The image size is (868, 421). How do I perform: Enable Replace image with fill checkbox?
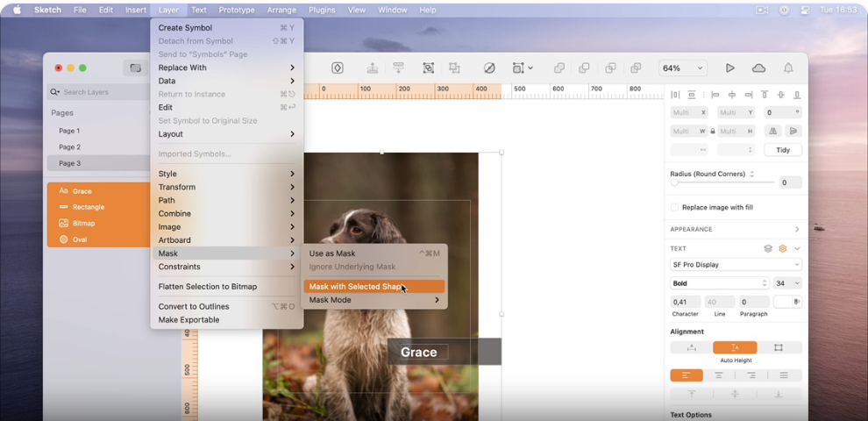[674, 208]
